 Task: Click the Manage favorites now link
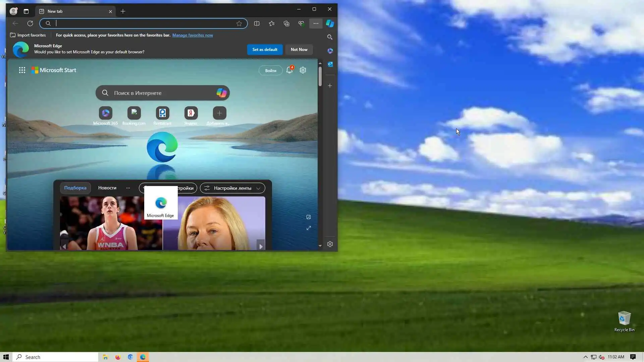193,35
